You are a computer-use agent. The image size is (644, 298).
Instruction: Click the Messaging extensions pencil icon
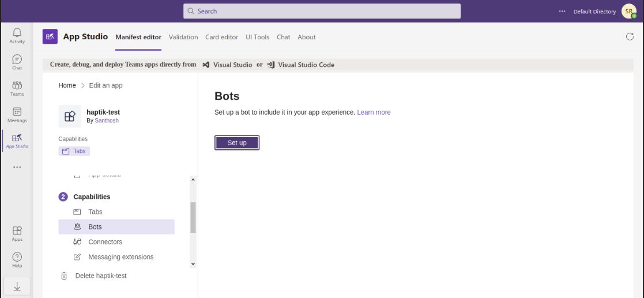point(77,257)
